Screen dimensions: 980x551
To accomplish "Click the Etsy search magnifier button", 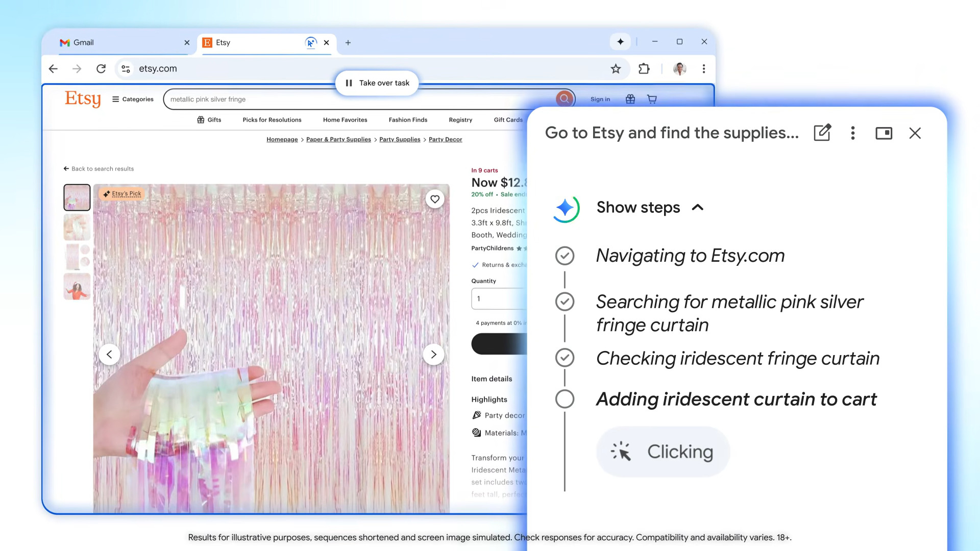I will pos(564,99).
